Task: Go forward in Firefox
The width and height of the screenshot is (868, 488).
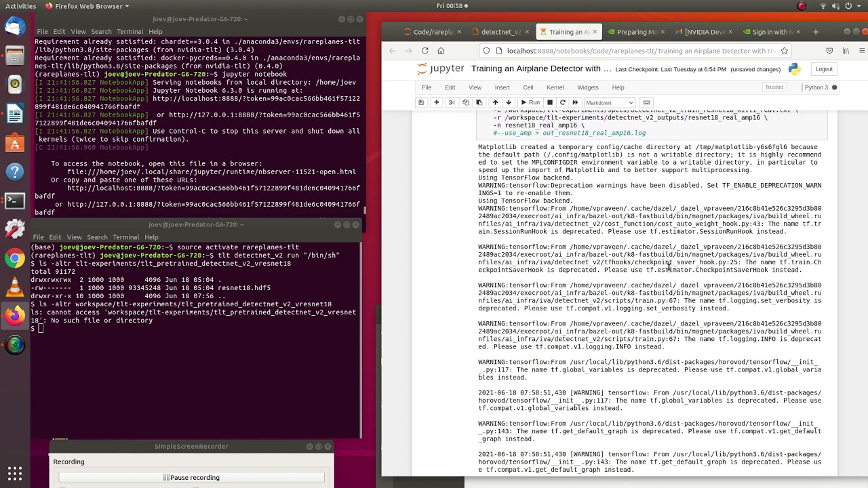Action: [408, 51]
